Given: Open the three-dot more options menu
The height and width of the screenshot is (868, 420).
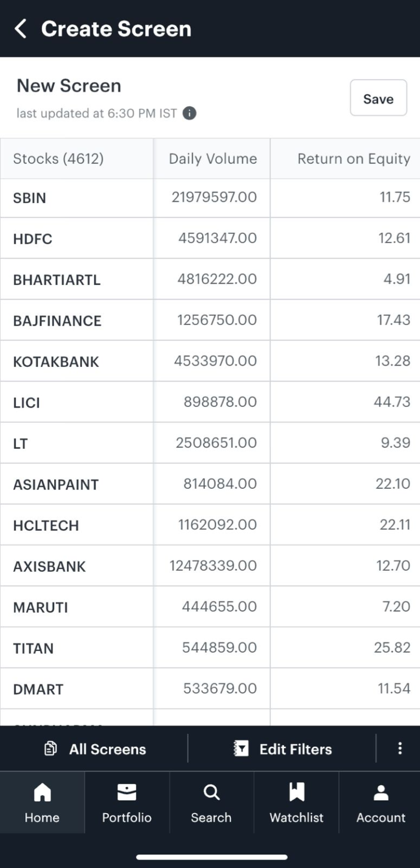Looking at the screenshot, I should point(400,749).
